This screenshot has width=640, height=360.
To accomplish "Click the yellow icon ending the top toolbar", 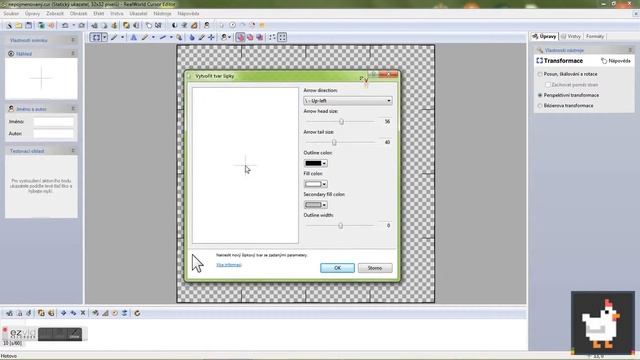I will (x=262, y=25).
